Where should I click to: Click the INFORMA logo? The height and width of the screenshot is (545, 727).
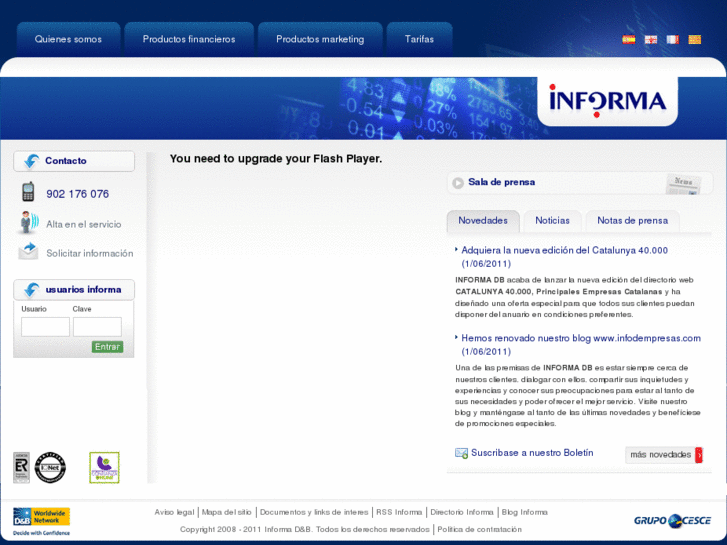tap(607, 101)
